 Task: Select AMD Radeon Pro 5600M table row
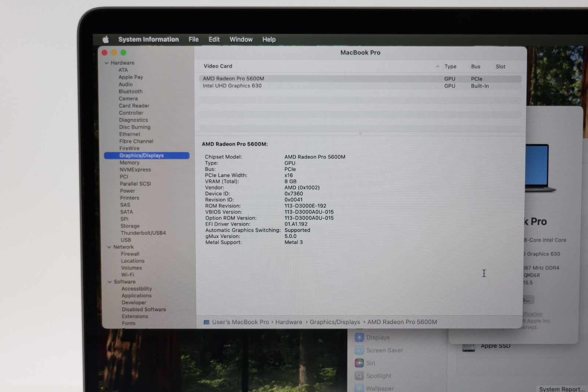[x=360, y=79]
